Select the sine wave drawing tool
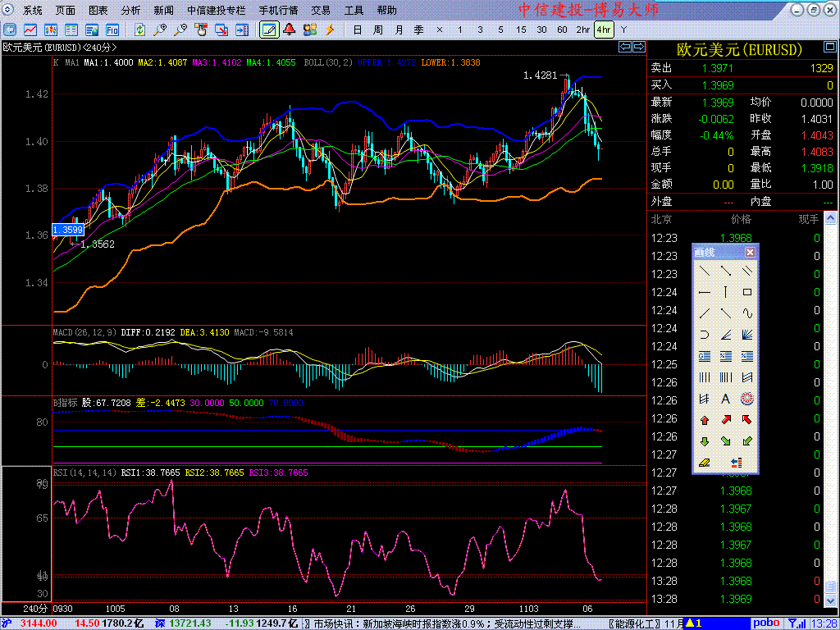Screen dimensions: 840x630 tap(746, 313)
